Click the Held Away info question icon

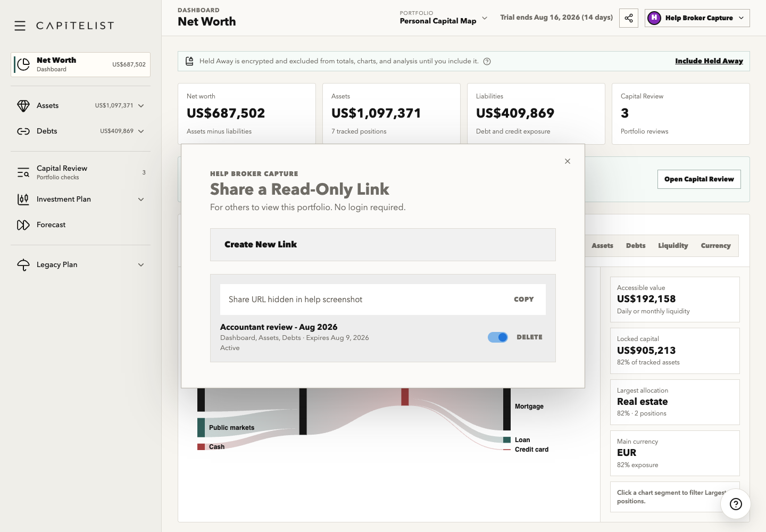pyautogui.click(x=487, y=61)
